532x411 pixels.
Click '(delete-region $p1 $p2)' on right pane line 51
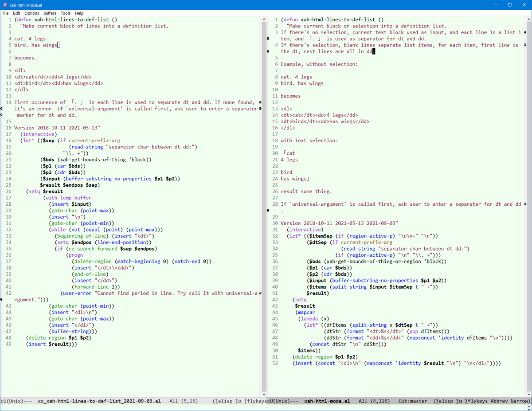coord(325,356)
